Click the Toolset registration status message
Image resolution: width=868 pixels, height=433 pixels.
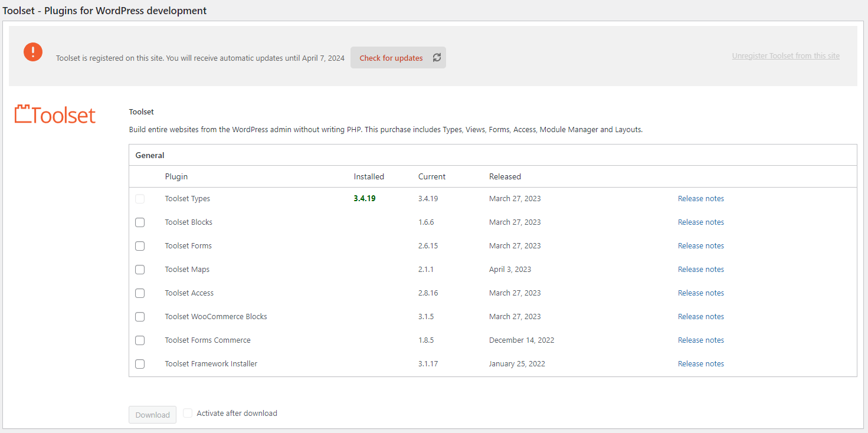click(200, 58)
